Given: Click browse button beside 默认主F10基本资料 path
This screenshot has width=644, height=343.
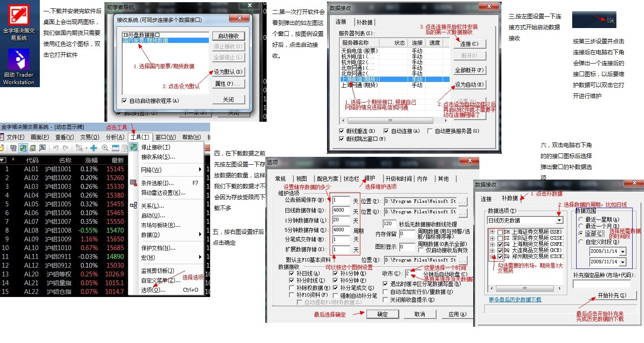Looking at the screenshot, I should pos(463,260).
